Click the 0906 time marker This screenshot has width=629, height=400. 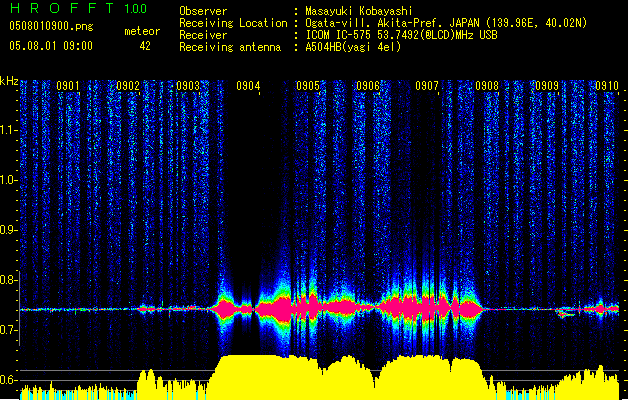pos(368,86)
